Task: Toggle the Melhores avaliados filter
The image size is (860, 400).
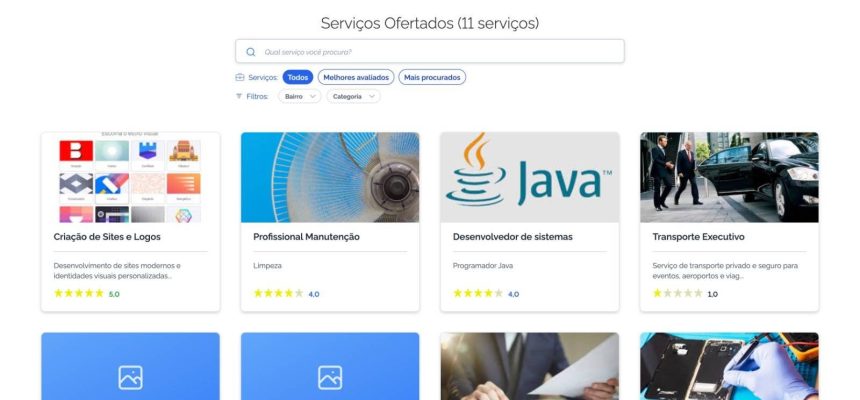Action: [x=356, y=77]
